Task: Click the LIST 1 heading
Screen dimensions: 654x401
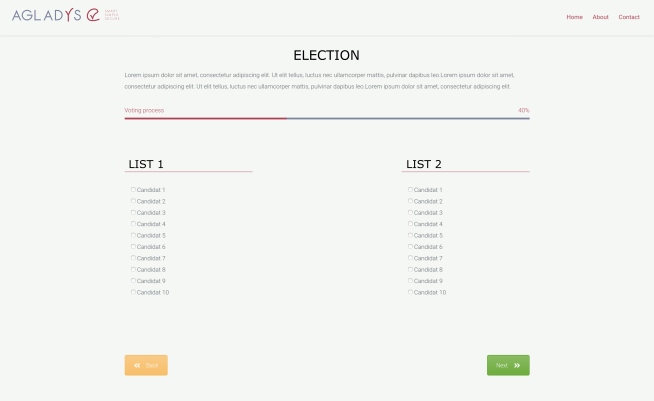Action: [x=146, y=164]
